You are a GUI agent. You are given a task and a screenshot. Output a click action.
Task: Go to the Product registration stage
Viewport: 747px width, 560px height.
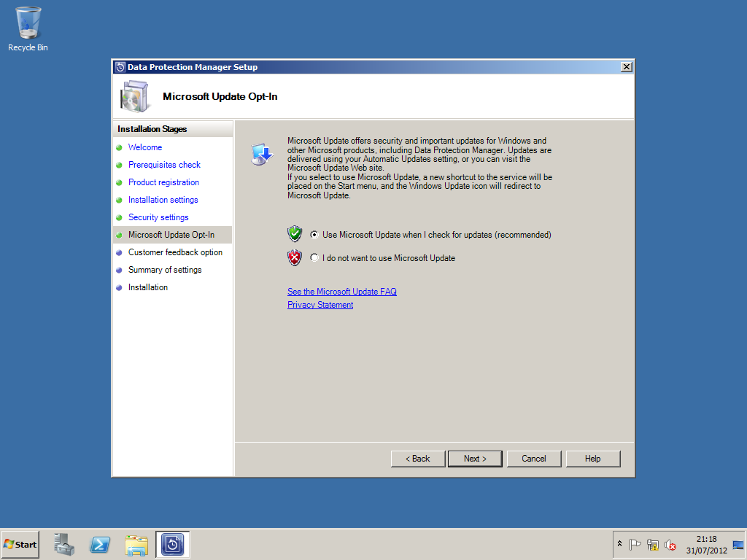[x=163, y=182]
